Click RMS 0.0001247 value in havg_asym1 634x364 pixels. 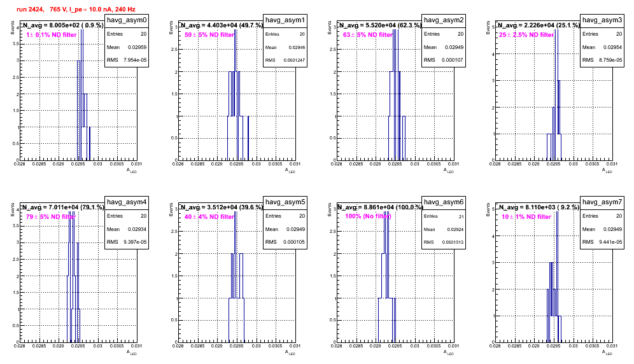click(294, 60)
